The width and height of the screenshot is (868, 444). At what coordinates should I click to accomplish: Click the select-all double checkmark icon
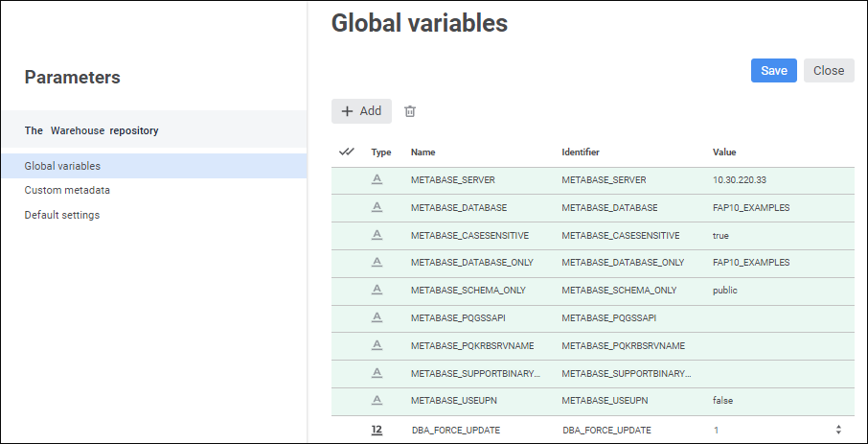coord(347,152)
